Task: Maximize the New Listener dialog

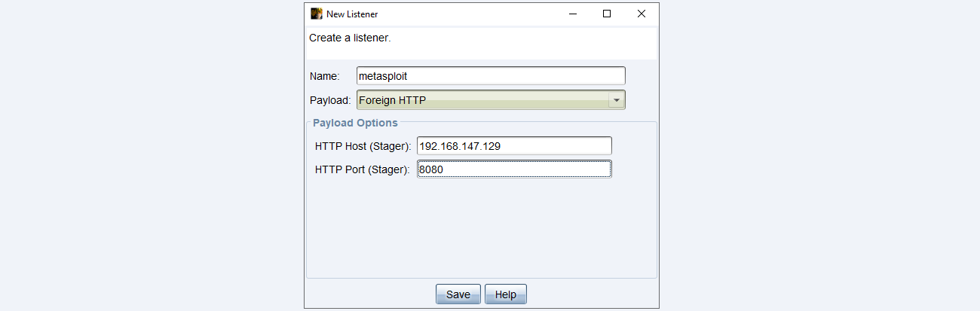Action: pos(607,14)
